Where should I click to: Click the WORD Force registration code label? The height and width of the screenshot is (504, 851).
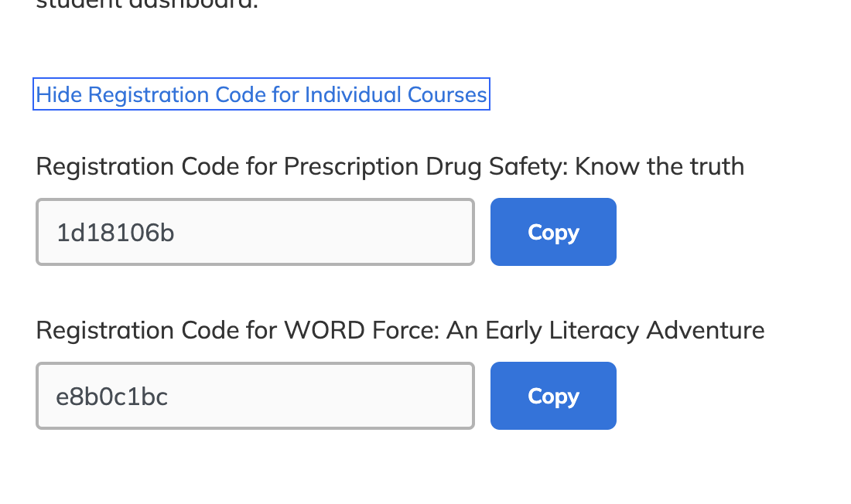pos(400,330)
